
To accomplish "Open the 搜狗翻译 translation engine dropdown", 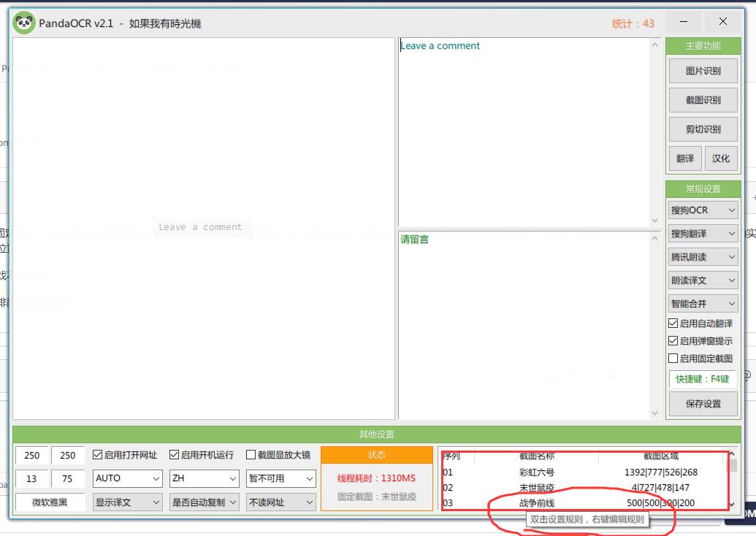I will (x=702, y=233).
